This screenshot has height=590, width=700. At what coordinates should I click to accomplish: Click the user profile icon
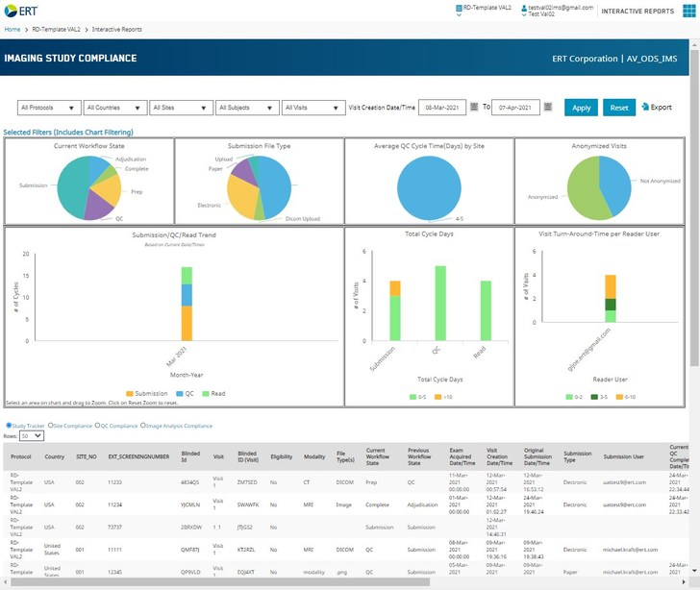tap(524, 8)
